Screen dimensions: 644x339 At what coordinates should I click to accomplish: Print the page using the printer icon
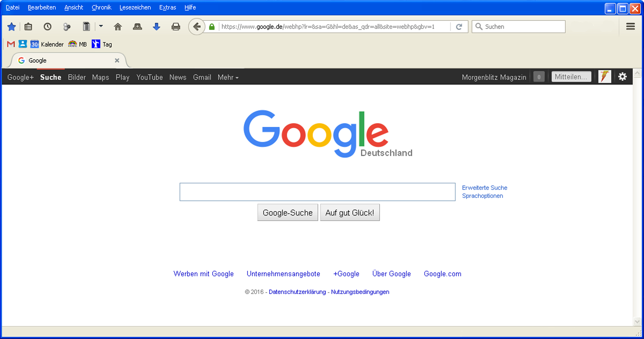[176, 27]
